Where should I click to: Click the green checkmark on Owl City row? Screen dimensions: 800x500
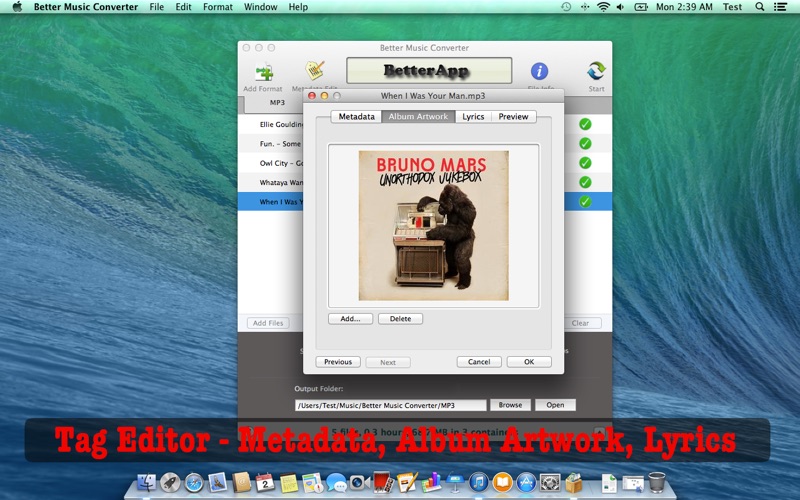click(585, 163)
